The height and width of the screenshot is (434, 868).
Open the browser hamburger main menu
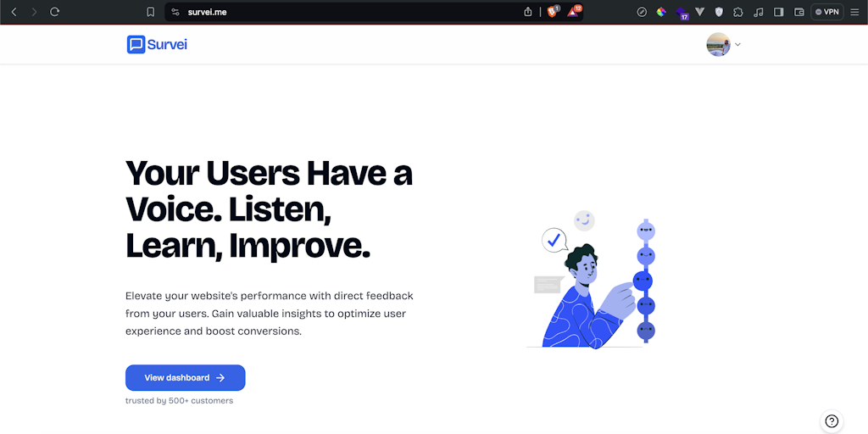pyautogui.click(x=854, y=12)
